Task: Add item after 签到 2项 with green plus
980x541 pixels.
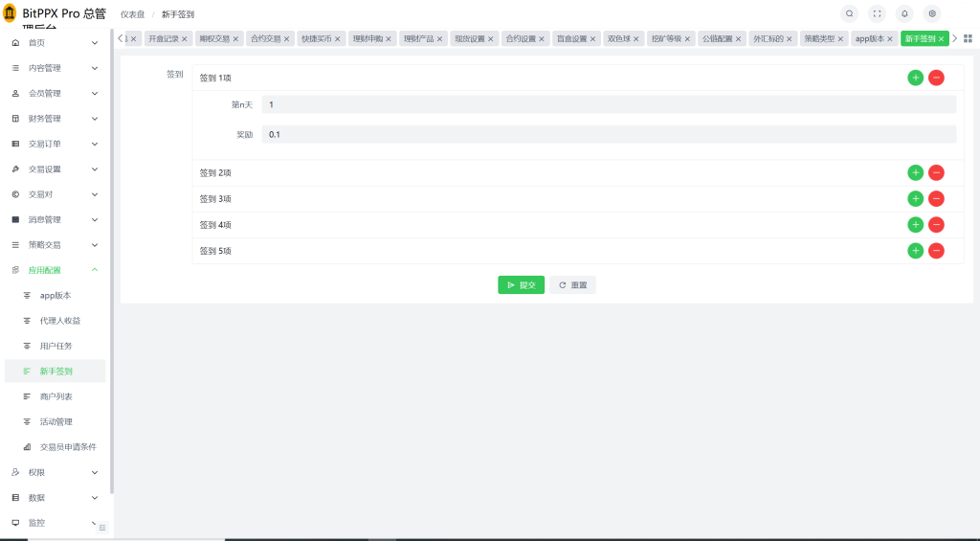Action: [x=916, y=172]
